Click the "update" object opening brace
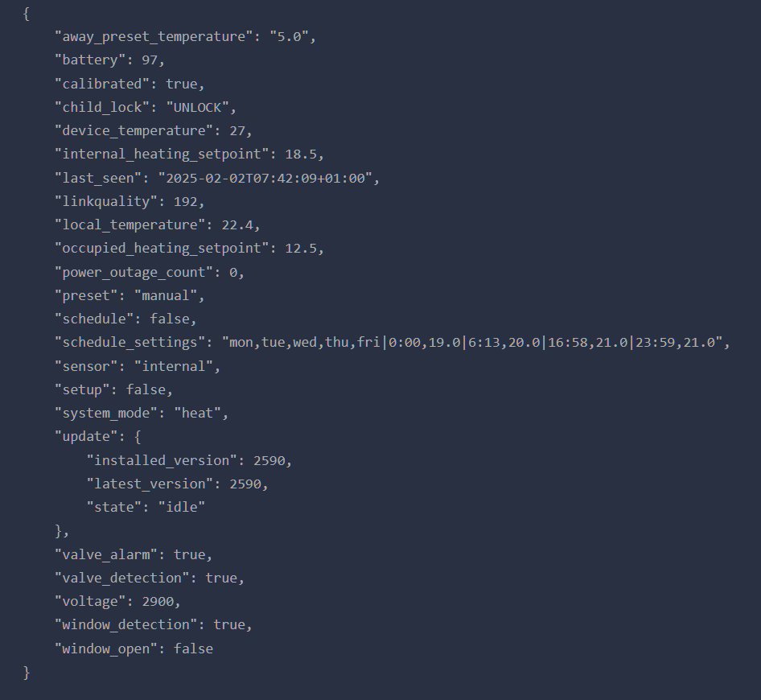The height and width of the screenshot is (700, 761). [x=138, y=436]
